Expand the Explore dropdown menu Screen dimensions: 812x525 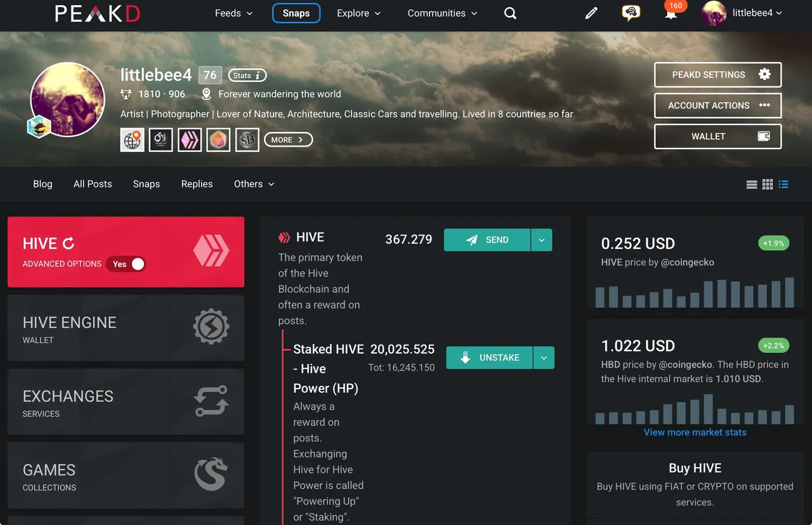click(359, 13)
